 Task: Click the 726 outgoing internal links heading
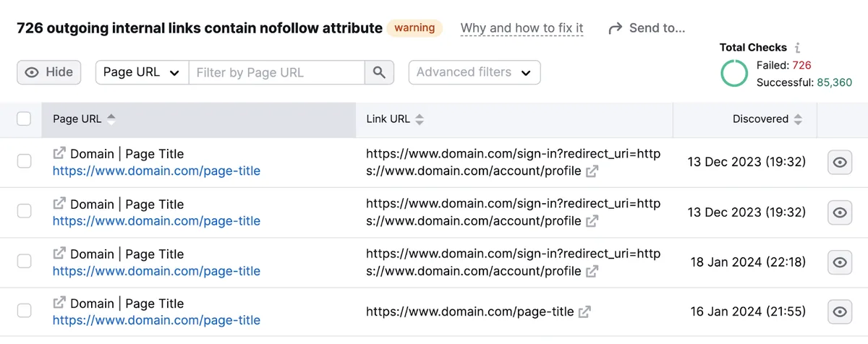point(200,28)
